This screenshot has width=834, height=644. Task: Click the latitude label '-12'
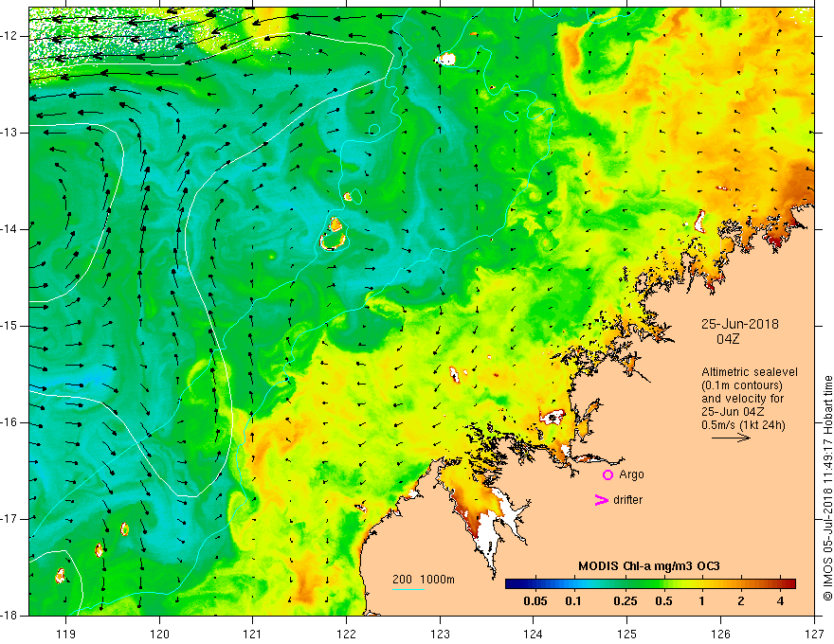click(9, 36)
